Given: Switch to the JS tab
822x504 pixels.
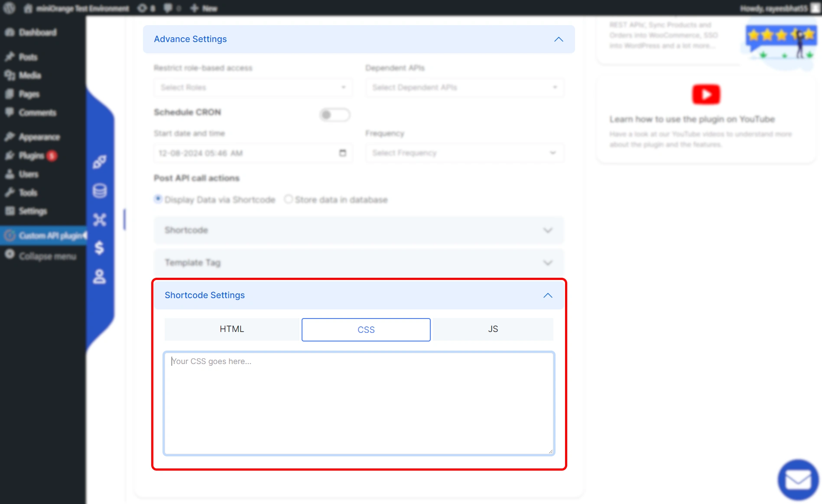Looking at the screenshot, I should coord(493,329).
